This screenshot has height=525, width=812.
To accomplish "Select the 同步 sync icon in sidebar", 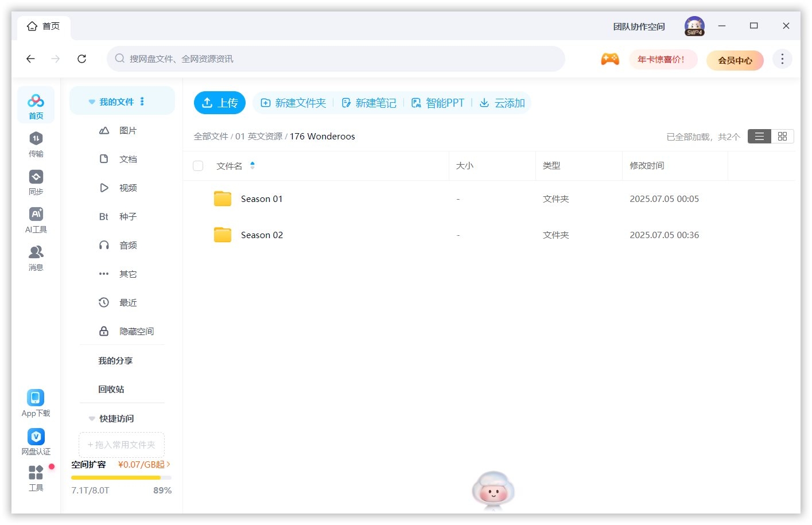I will 36,182.
